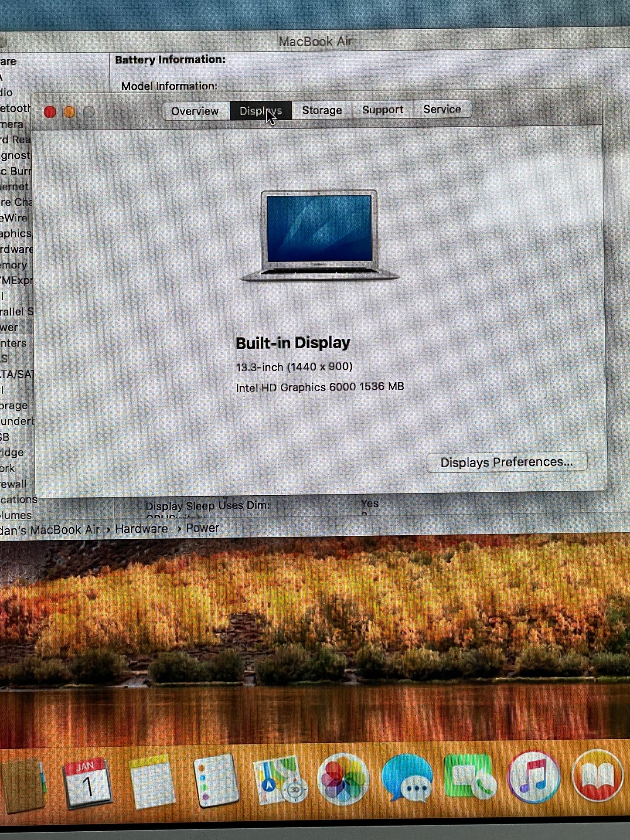Select Thunderbolt in System Information sidebar
The image size is (630, 840).
[x=17, y=421]
